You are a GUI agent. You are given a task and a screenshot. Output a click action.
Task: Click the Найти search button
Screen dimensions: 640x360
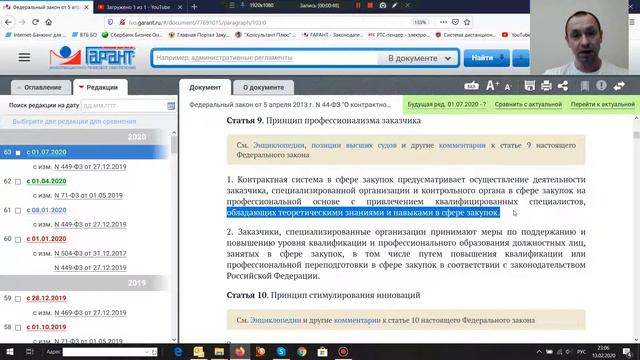tap(487, 58)
